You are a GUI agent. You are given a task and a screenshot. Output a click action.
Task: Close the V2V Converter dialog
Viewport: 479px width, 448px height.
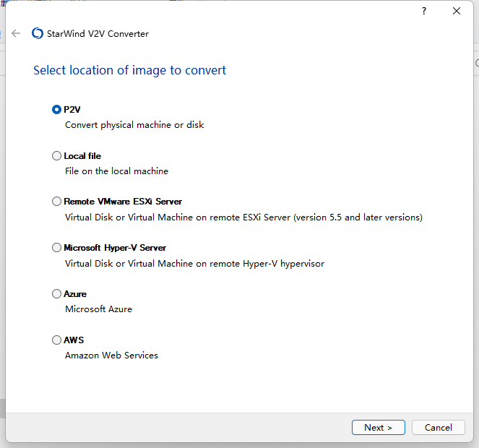(457, 11)
